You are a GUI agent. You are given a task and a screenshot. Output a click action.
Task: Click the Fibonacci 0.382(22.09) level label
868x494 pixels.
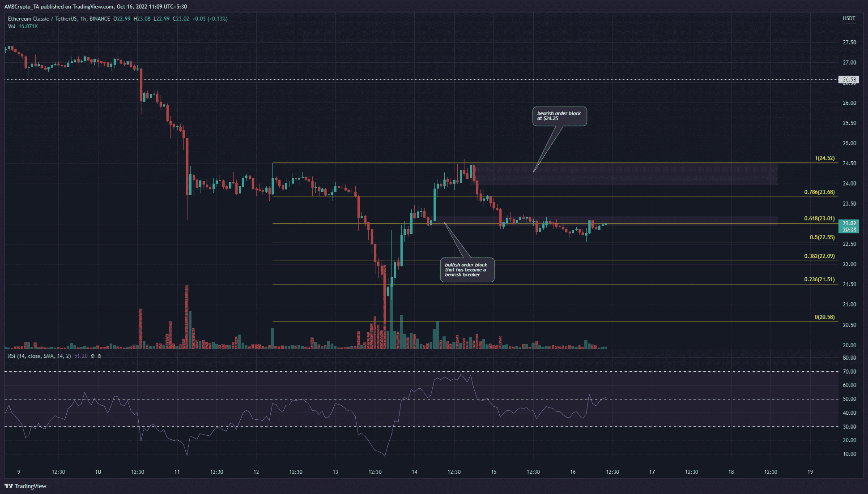pos(819,256)
